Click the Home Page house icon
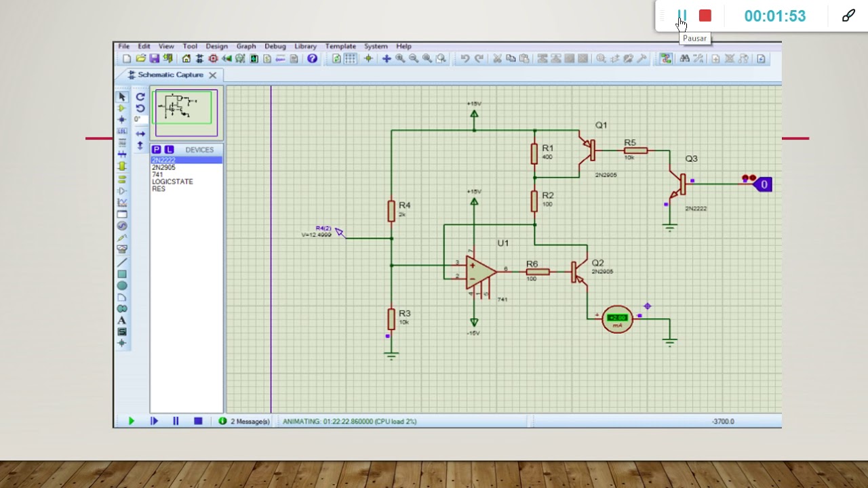 [x=186, y=59]
